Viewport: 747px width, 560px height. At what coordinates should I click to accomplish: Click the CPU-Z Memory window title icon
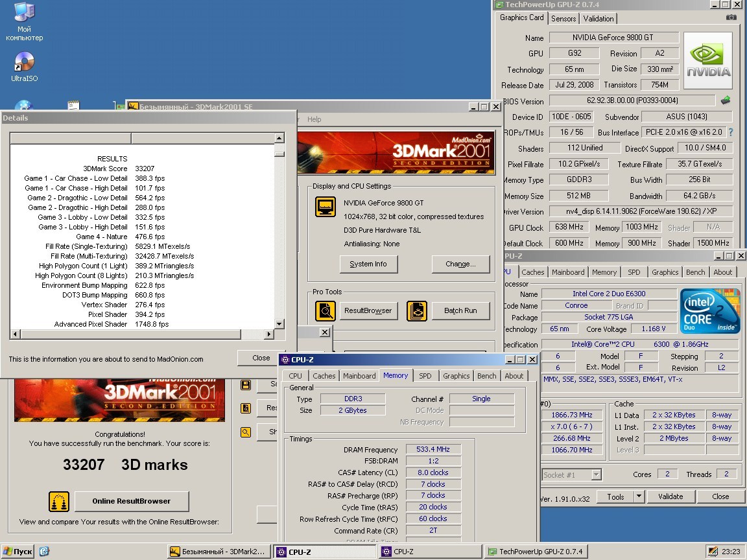(x=285, y=360)
